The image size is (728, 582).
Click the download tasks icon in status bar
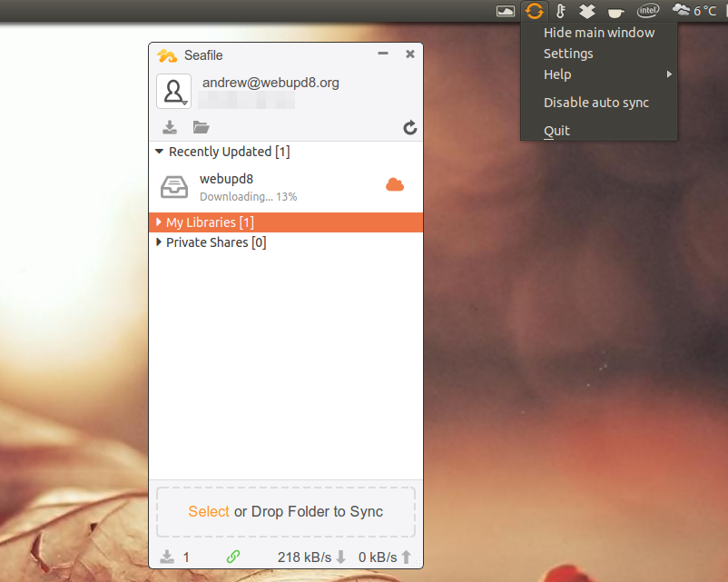point(167,557)
